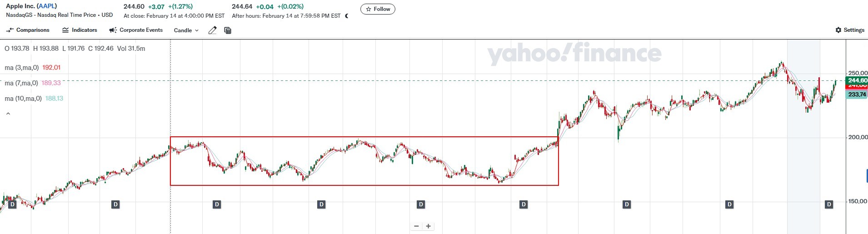Image resolution: width=868 pixels, height=234 pixels.
Task: Select the ma (3,ma,0) legend entry
Action: (22, 68)
